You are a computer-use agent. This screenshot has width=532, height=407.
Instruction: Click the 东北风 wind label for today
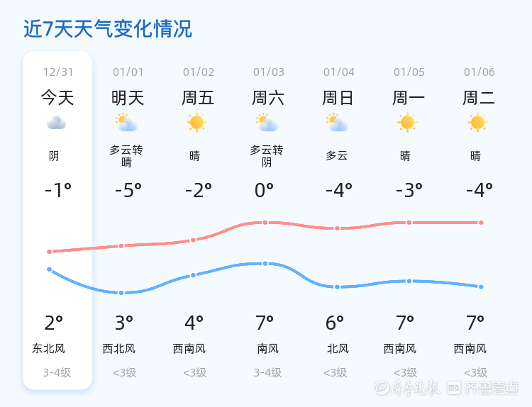(48, 349)
